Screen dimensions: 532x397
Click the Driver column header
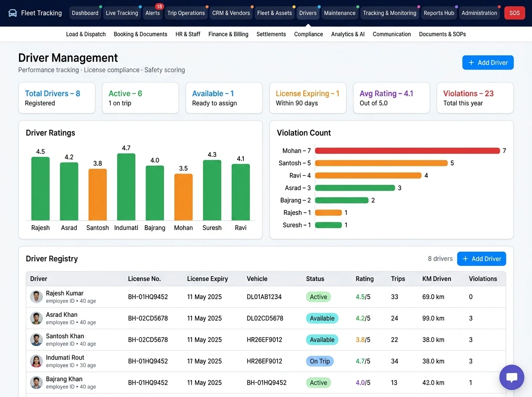pyautogui.click(x=39, y=279)
